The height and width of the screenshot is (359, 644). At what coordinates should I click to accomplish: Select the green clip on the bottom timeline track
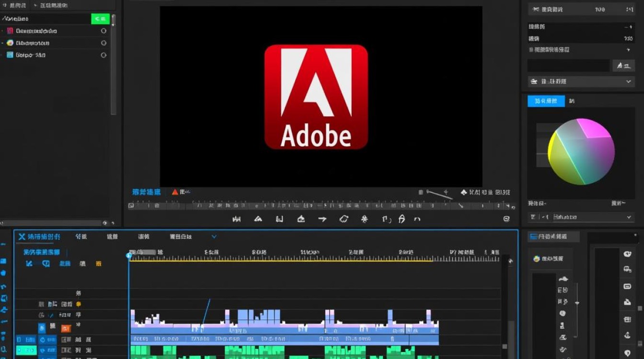(285, 352)
